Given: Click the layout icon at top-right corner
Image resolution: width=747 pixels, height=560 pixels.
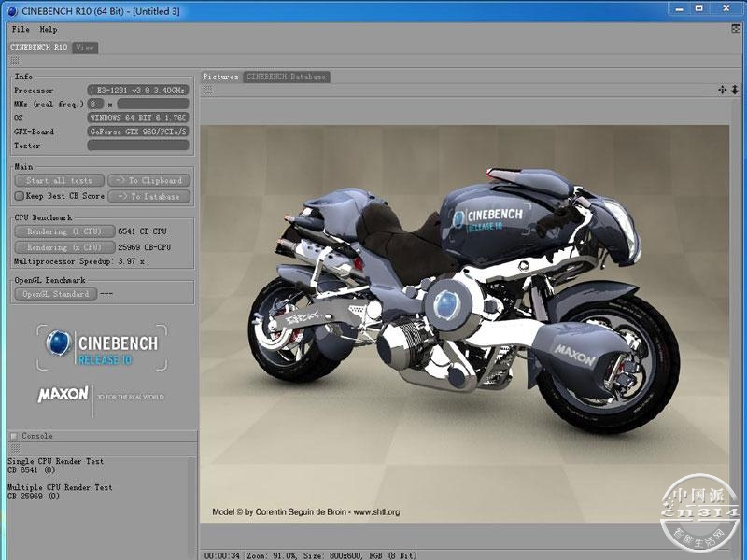Looking at the screenshot, I should click(735, 29).
